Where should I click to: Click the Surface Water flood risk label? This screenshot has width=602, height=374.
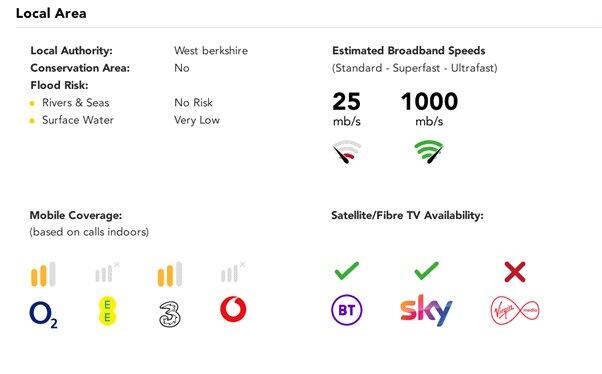click(78, 120)
